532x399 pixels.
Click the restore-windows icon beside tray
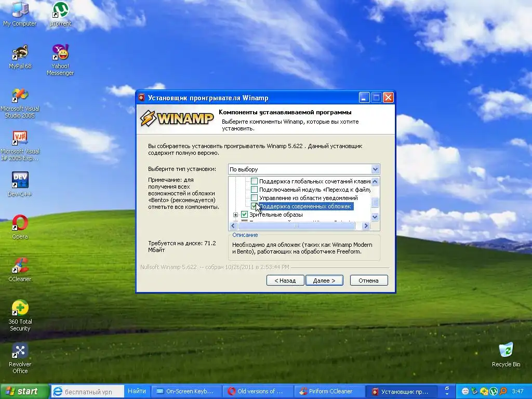pyautogui.click(x=447, y=388)
